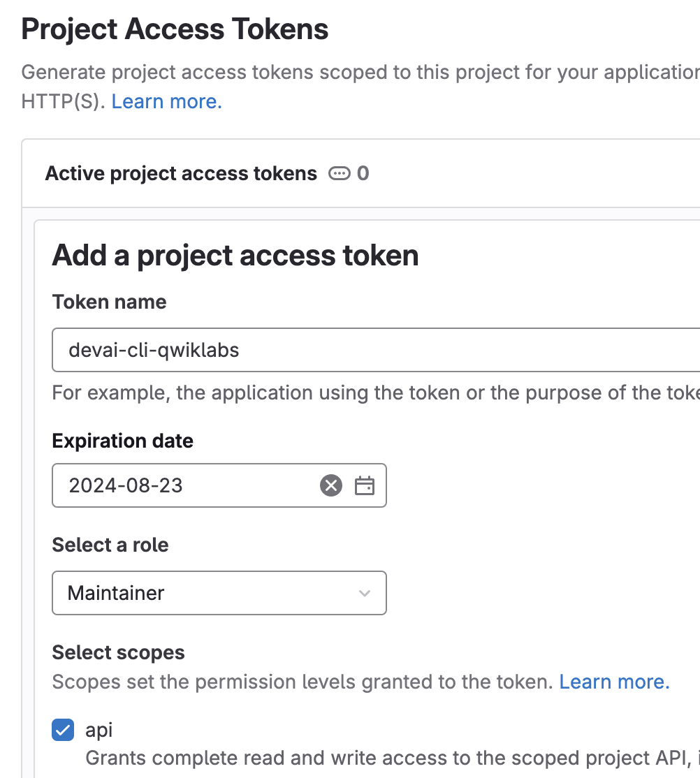This screenshot has height=778, width=700.
Task: Click the active tokens count "0"
Action: point(363,173)
